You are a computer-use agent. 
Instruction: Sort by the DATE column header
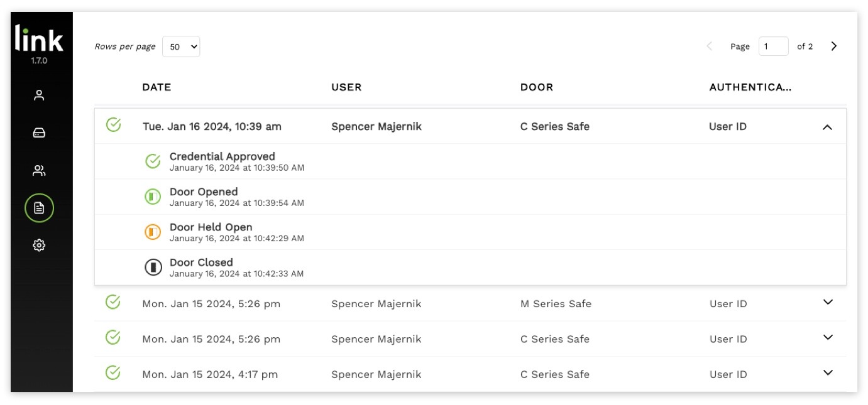pyautogui.click(x=157, y=87)
